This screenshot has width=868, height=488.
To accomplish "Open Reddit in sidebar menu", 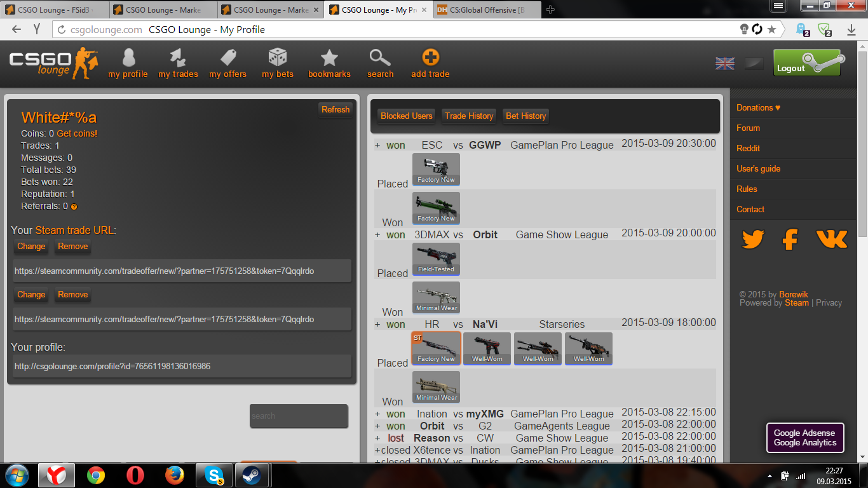I will (748, 148).
